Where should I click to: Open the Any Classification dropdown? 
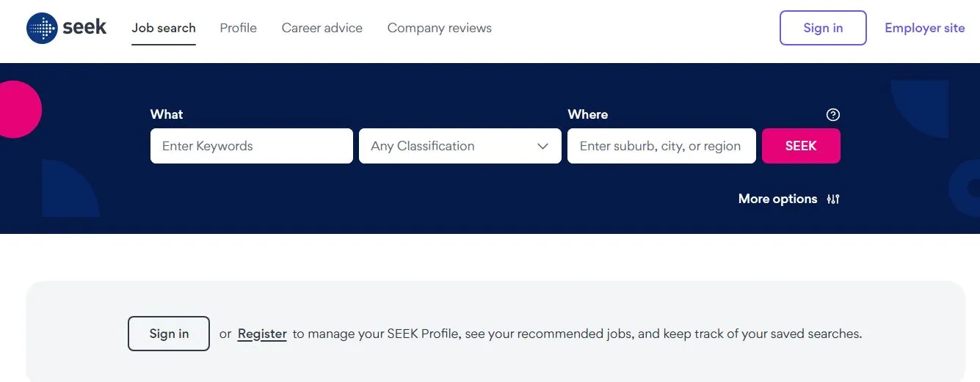point(460,146)
